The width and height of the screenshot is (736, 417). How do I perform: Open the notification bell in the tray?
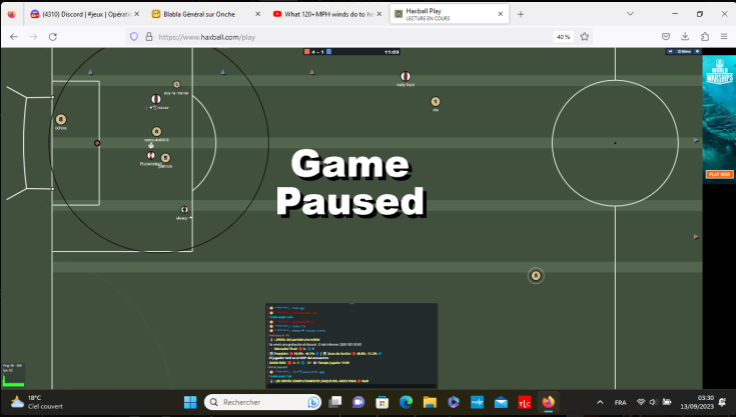click(722, 402)
